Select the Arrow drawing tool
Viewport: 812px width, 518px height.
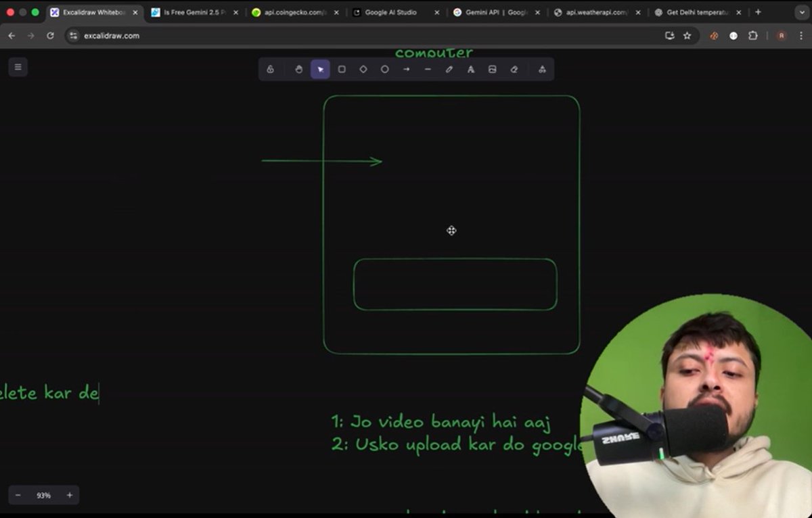tap(406, 69)
